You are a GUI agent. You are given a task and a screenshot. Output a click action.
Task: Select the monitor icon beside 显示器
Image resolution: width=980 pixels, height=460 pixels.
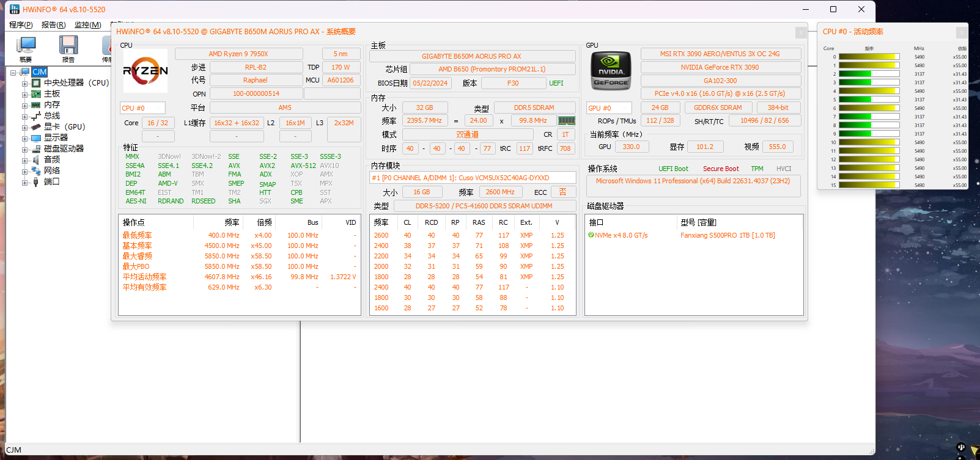coord(36,138)
